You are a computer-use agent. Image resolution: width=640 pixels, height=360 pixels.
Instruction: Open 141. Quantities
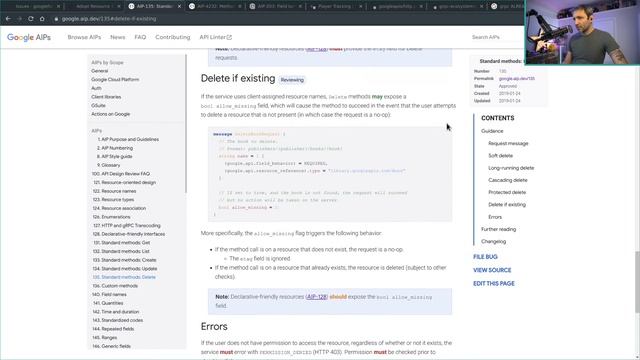point(108,303)
